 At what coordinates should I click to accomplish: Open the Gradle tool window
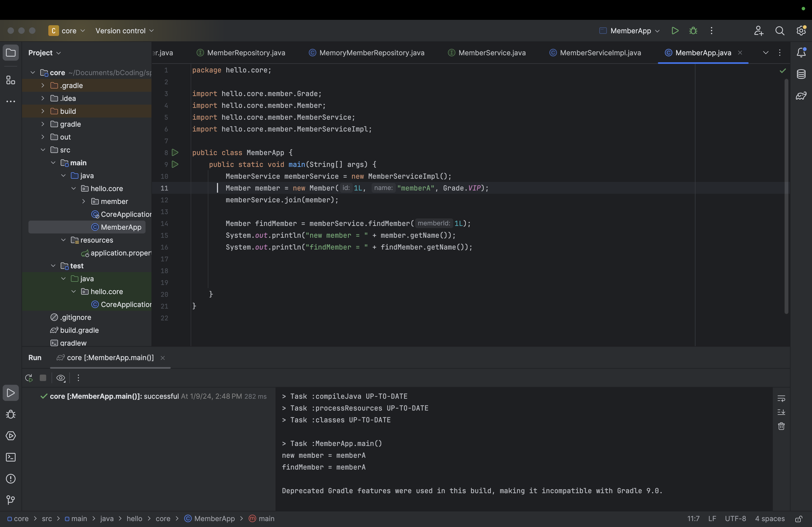(x=801, y=96)
